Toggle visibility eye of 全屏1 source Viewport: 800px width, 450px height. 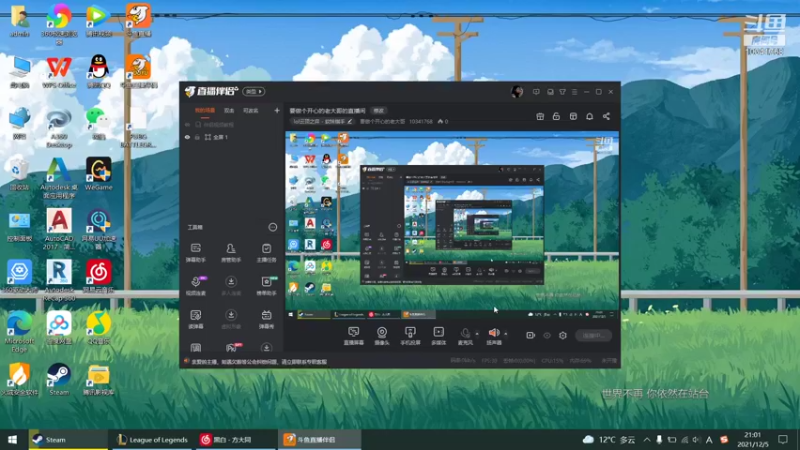click(187, 137)
